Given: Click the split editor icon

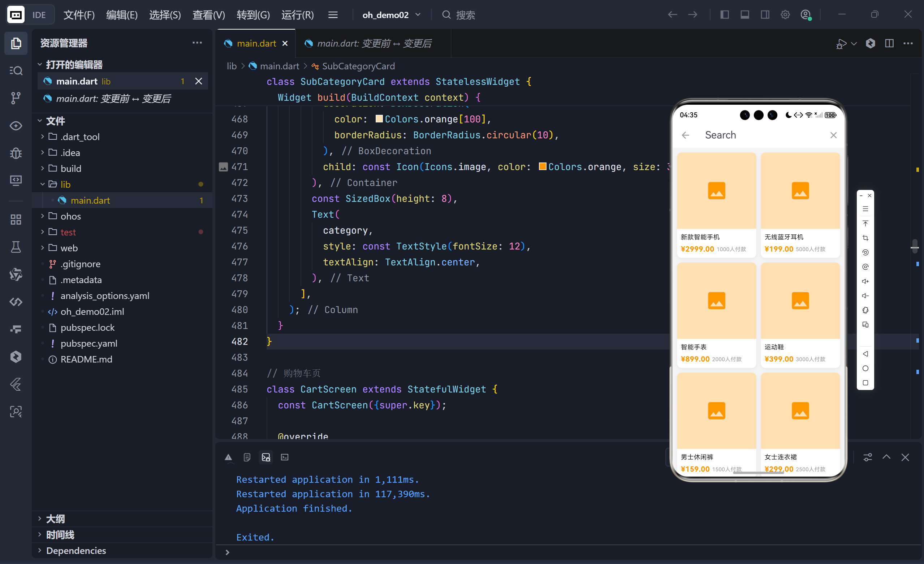Looking at the screenshot, I should (889, 43).
